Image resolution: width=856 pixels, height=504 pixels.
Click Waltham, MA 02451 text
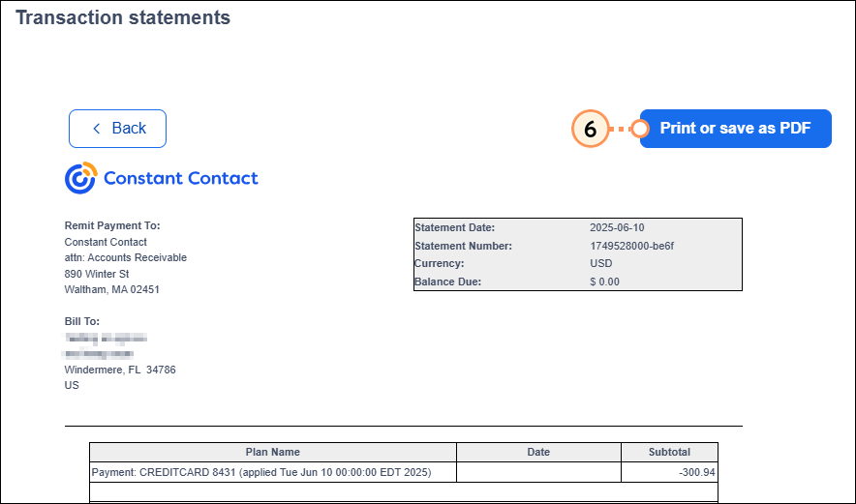(112, 289)
